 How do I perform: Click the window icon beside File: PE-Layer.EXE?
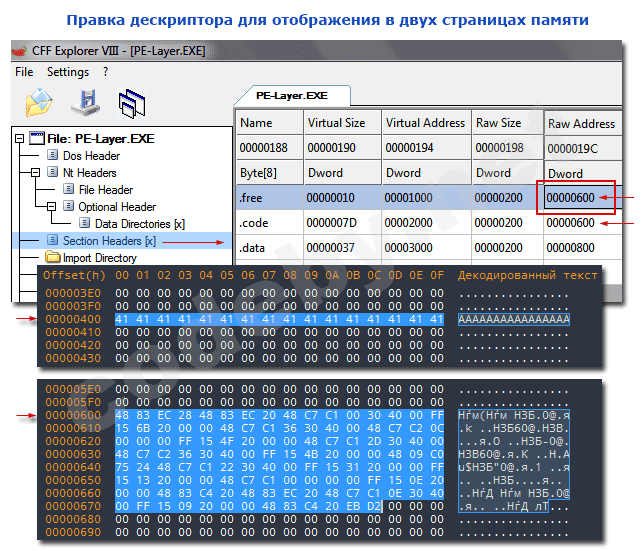tap(36, 139)
